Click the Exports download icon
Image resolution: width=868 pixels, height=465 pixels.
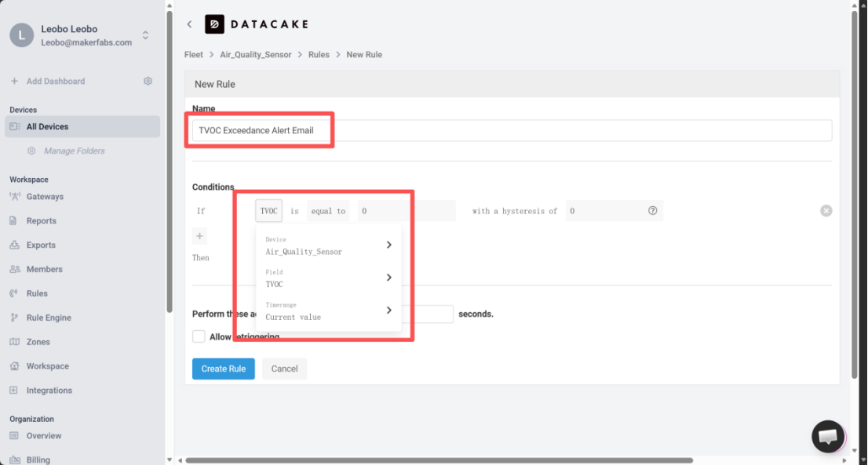pos(14,245)
